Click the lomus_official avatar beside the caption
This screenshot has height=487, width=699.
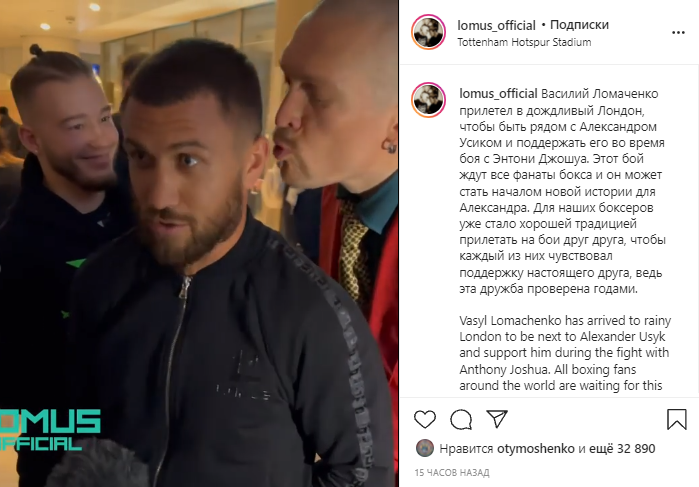tap(428, 100)
